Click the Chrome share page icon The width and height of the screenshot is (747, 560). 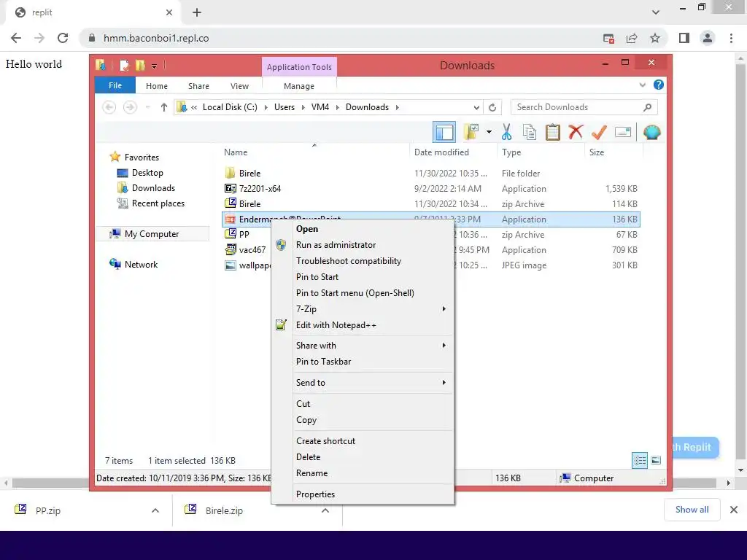pyautogui.click(x=632, y=38)
